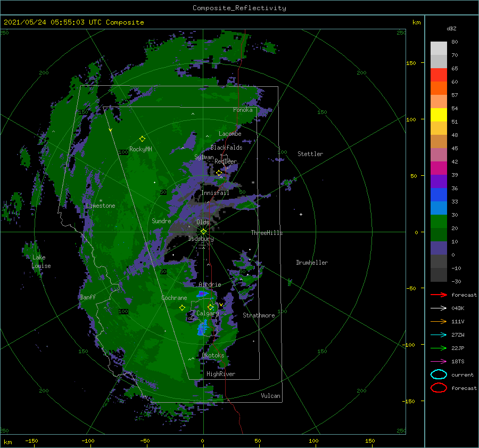Click the Cochrane label

tap(174, 298)
